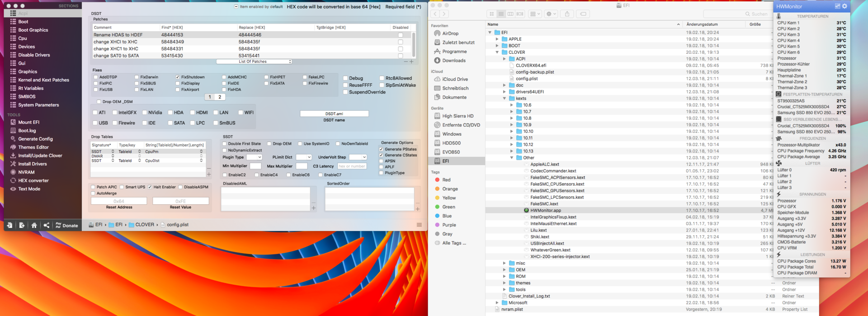Open the Mount EFI tool
868x316 pixels.
pos(28,122)
